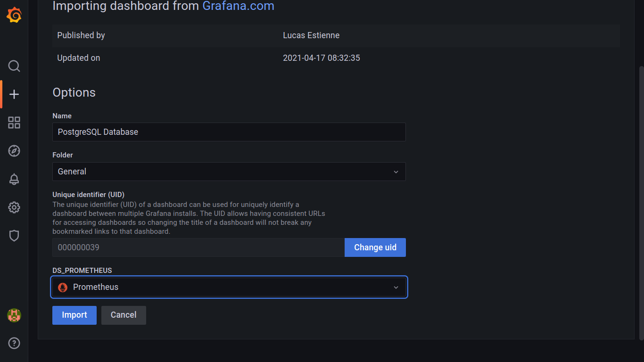Click the Name field with PostgreSQL Database
644x362 pixels.
coord(229,132)
